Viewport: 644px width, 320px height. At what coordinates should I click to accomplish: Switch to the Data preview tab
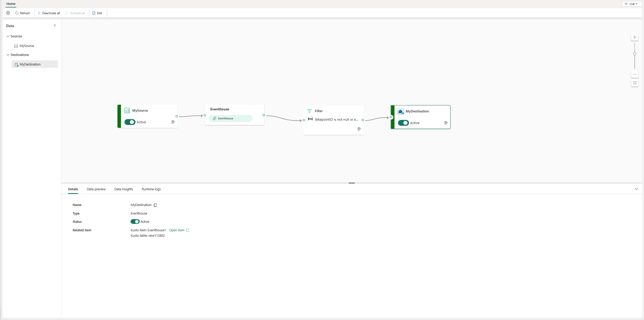point(96,189)
